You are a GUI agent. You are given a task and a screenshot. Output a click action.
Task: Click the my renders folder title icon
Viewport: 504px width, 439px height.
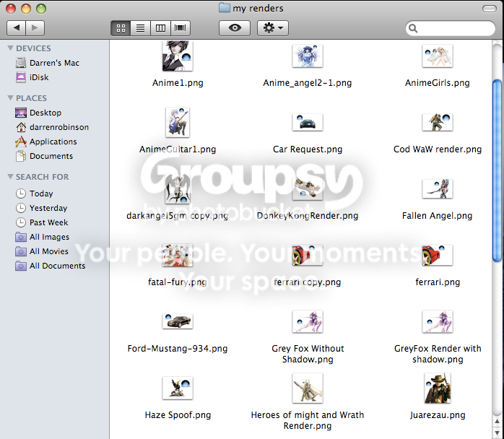225,8
